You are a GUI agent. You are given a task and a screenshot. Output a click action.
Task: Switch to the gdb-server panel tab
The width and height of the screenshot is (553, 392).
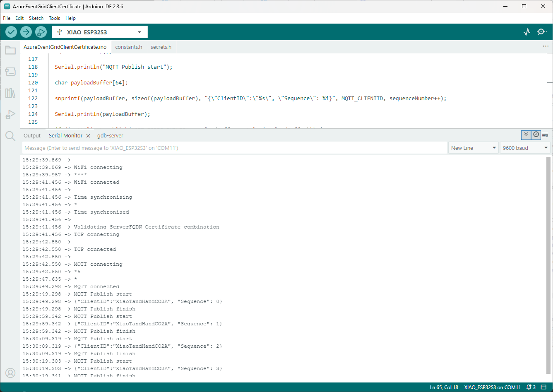pos(110,136)
